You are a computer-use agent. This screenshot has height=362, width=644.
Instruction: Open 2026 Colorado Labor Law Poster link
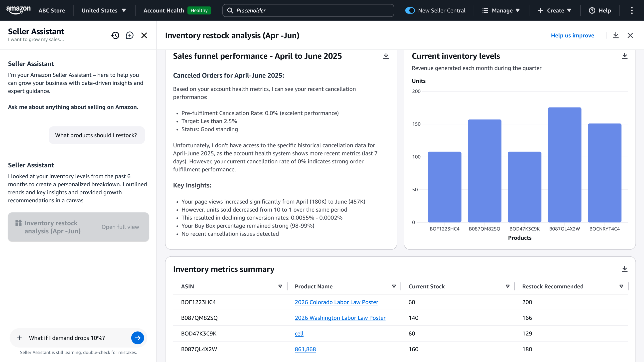336,302
